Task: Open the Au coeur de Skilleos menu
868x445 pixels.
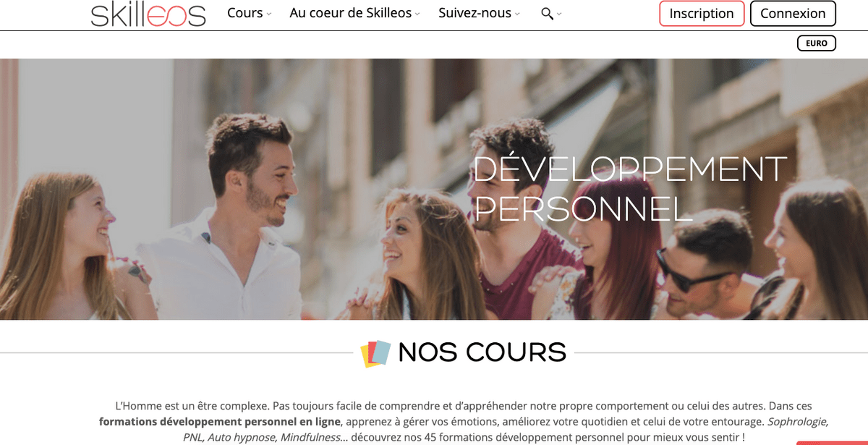Action: [350, 13]
